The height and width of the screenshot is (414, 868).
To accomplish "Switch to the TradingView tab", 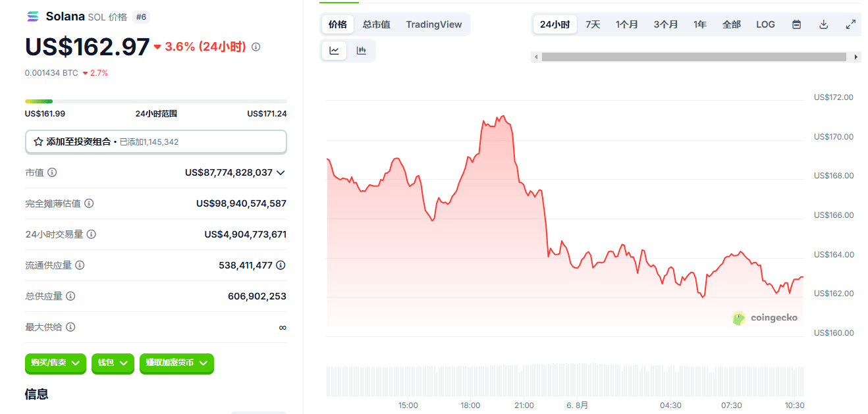I will pyautogui.click(x=434, y=24).
